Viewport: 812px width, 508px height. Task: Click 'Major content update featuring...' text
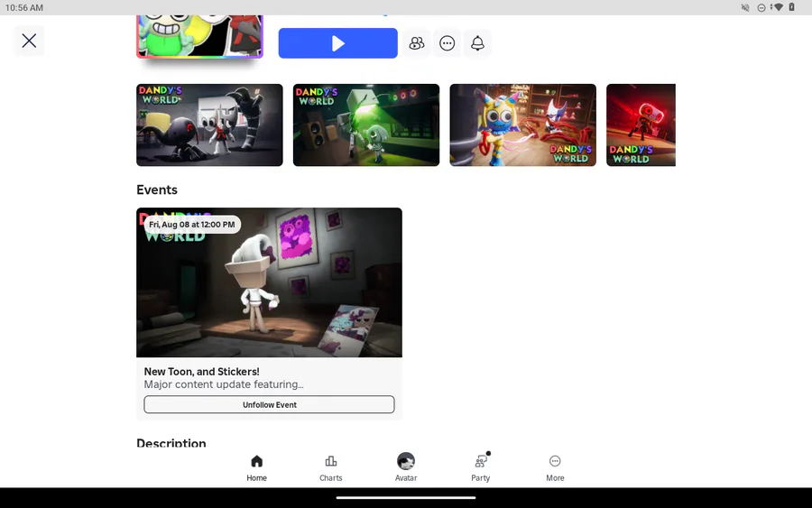coord(224,384)
